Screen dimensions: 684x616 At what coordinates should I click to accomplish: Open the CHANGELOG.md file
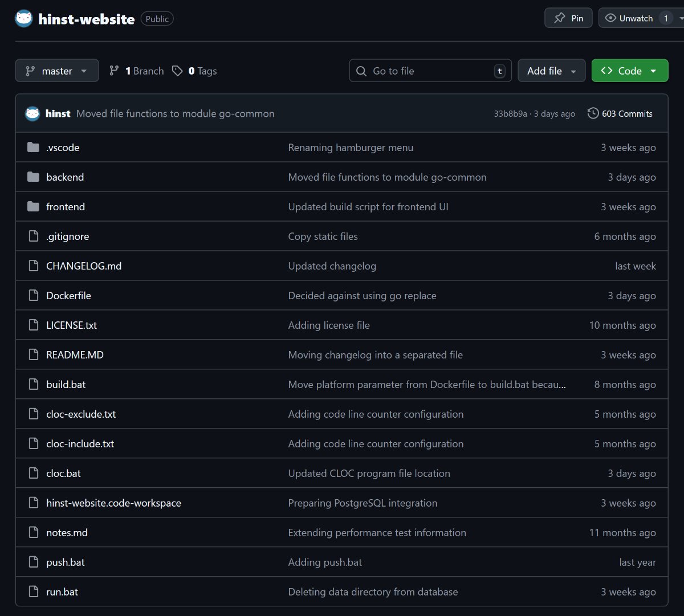84,266
